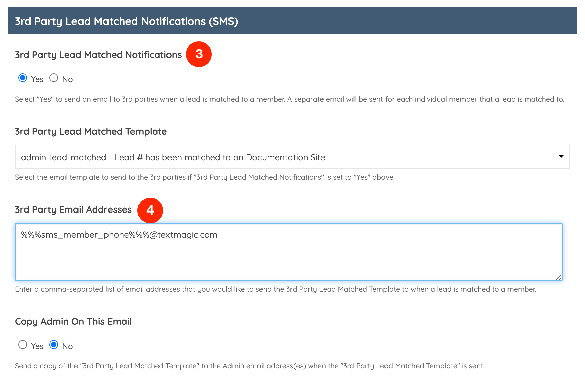Select Yes for 3rd Party Lead Matched Notifications
This screenshot has width=585, height=392.
pyautogui.click(x=23, y=78)
